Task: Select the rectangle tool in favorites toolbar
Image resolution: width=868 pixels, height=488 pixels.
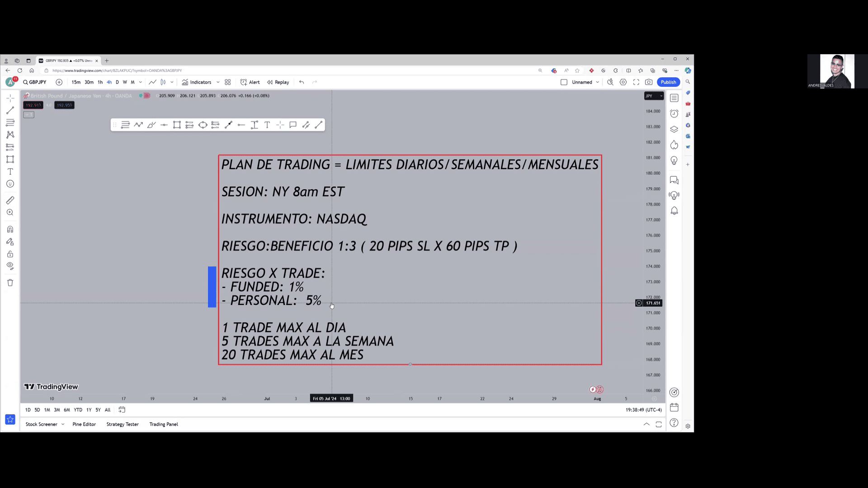Action: (177, 125)
